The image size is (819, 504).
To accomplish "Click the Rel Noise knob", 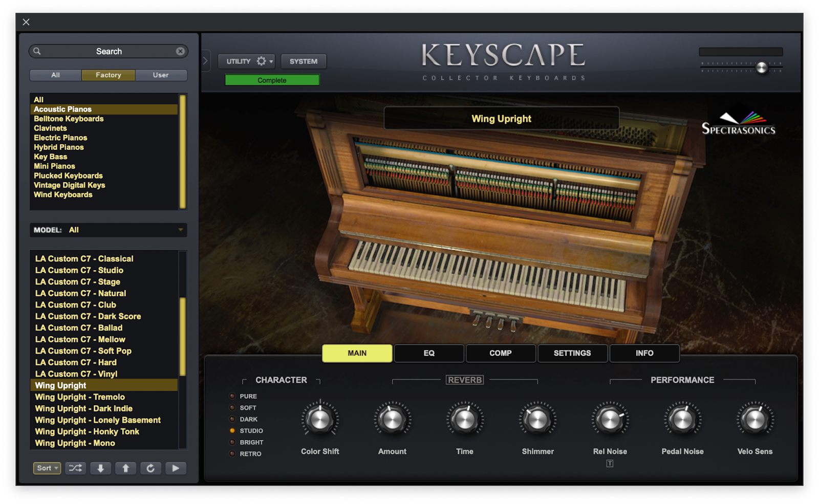I will pyautogui.click(x=610, y=420).
